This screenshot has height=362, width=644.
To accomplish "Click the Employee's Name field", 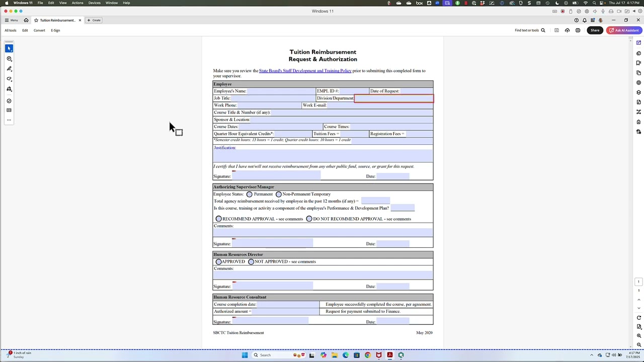I will point(281,91).
